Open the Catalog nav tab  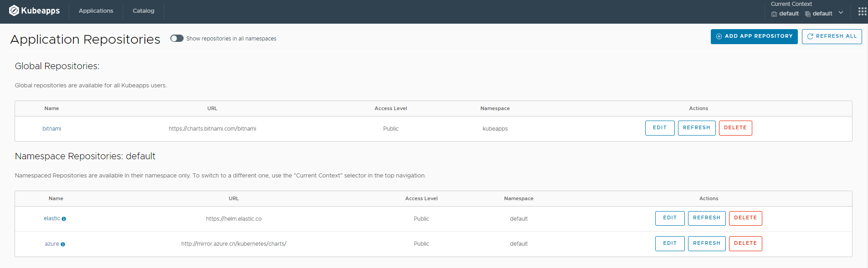click(x=144, y=11)
